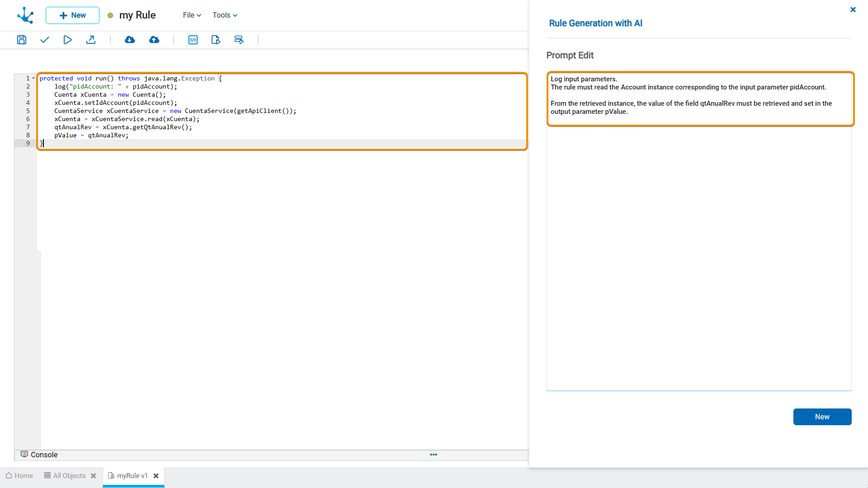Click the export arrow icon
Image resolution: width=868 pixels, height=488 pixels.
(x=91, y=40)
